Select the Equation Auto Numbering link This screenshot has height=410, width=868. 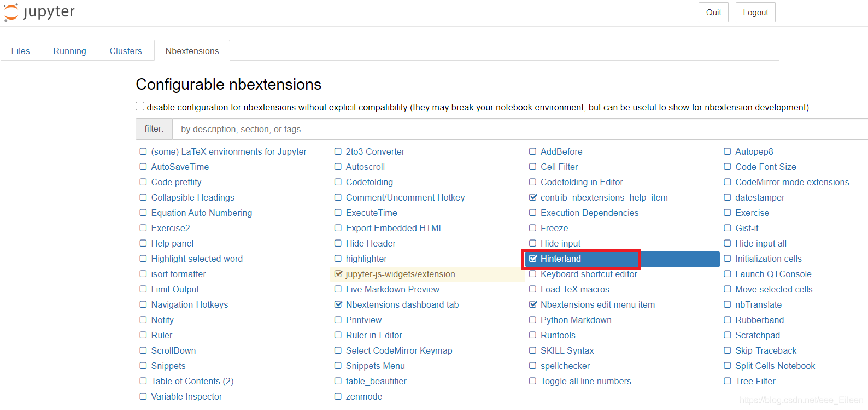click(202, 213)
